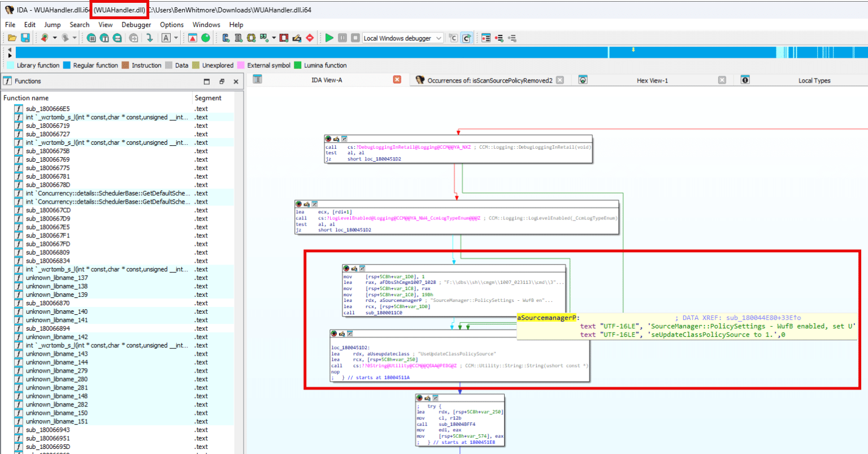Open the Debugger menu

136,25
